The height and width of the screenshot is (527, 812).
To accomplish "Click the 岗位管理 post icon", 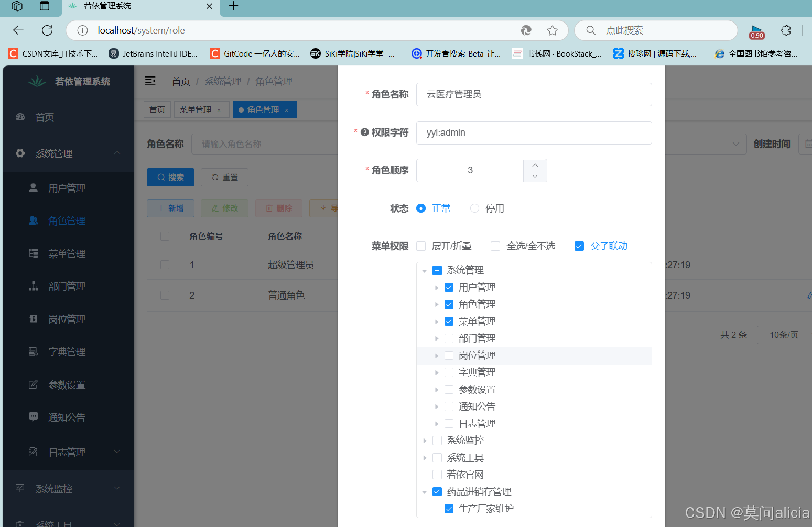I will (x=33, y=319).
